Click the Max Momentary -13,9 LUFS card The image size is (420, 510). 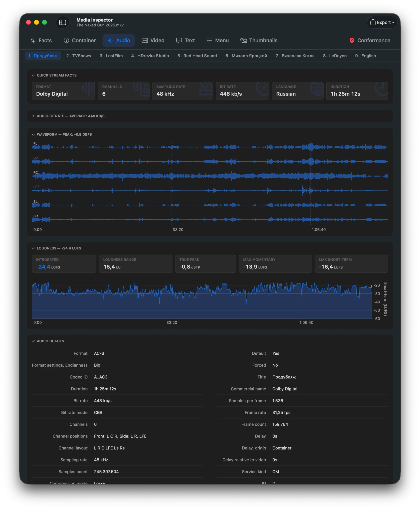click(x=275, y=263)
